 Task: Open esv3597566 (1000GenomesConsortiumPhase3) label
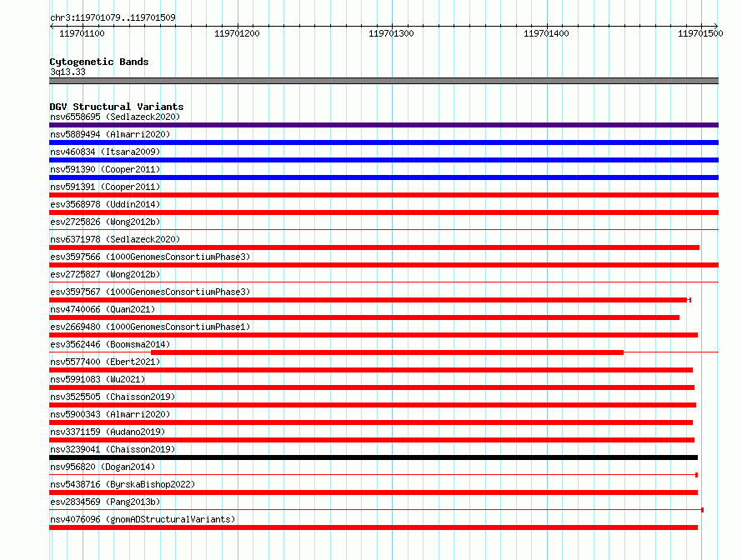[x=150, y=257]
